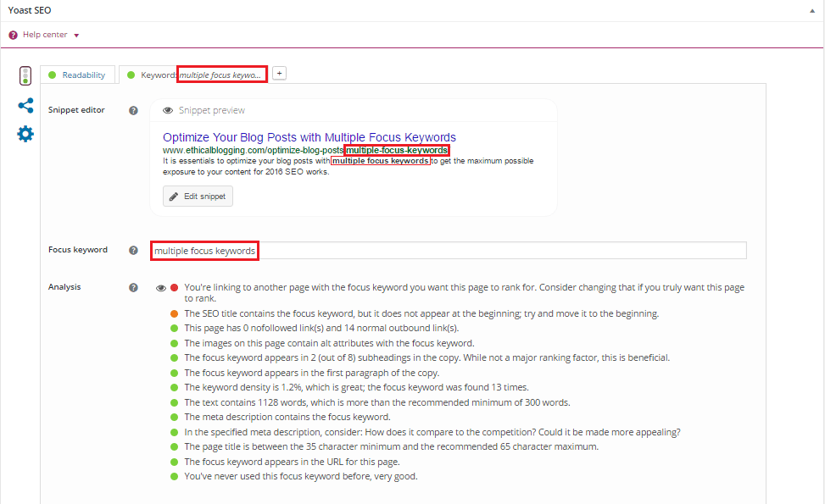Viewport: 825px width, 504px height.
Task: Click the Edit snippet button
Action: click(x=198, y=196)
